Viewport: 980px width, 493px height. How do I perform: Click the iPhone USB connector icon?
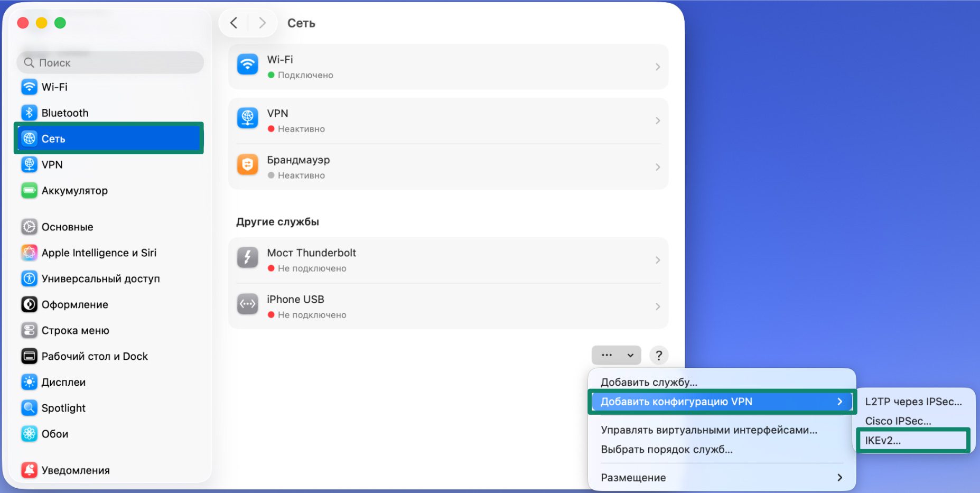pos(247,304)
